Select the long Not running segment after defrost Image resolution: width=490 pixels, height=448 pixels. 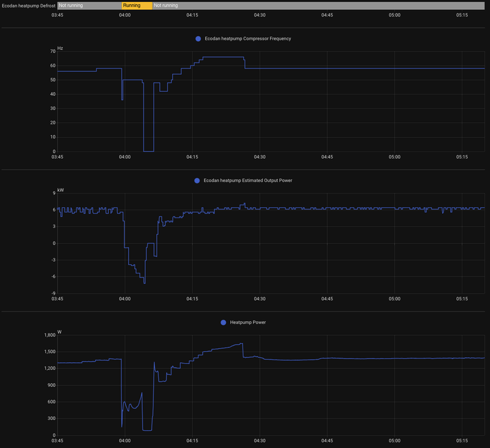tap(318, 6)
